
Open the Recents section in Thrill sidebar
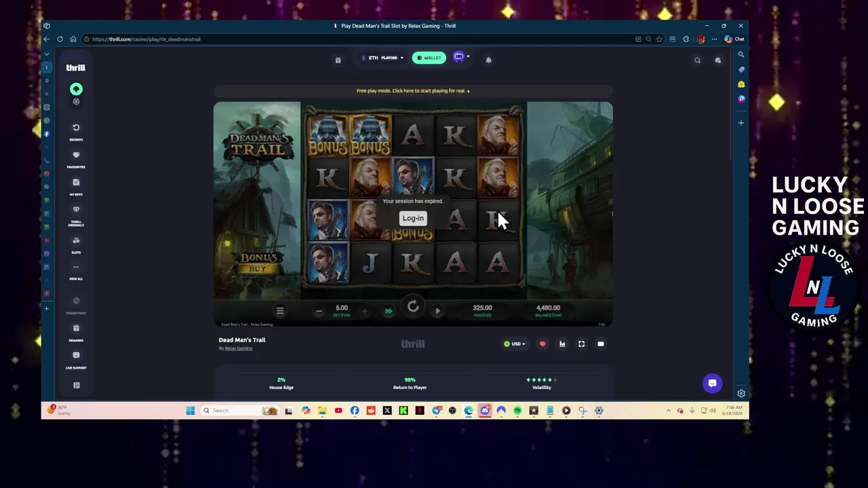76,131
